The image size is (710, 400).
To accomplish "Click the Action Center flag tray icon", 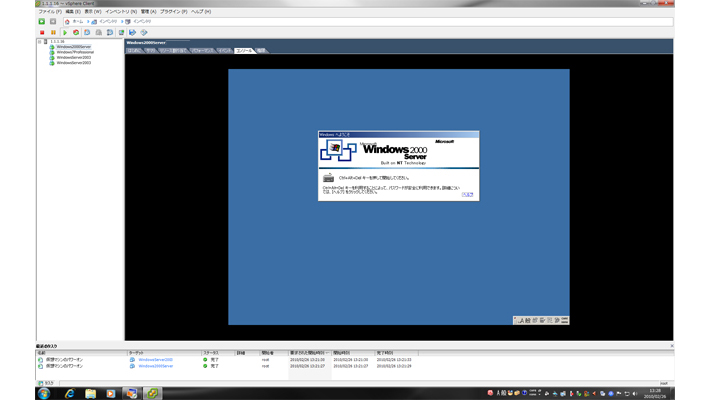I will click(x=619, y=393).
